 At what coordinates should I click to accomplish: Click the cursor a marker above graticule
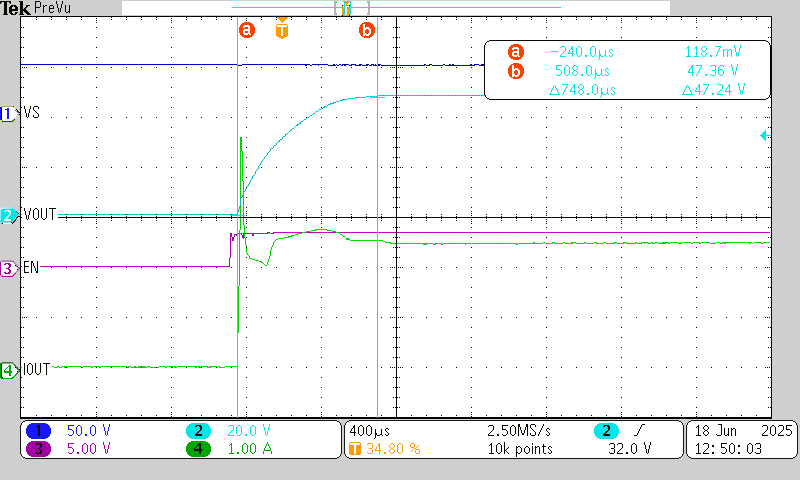[x=246, y=30]
